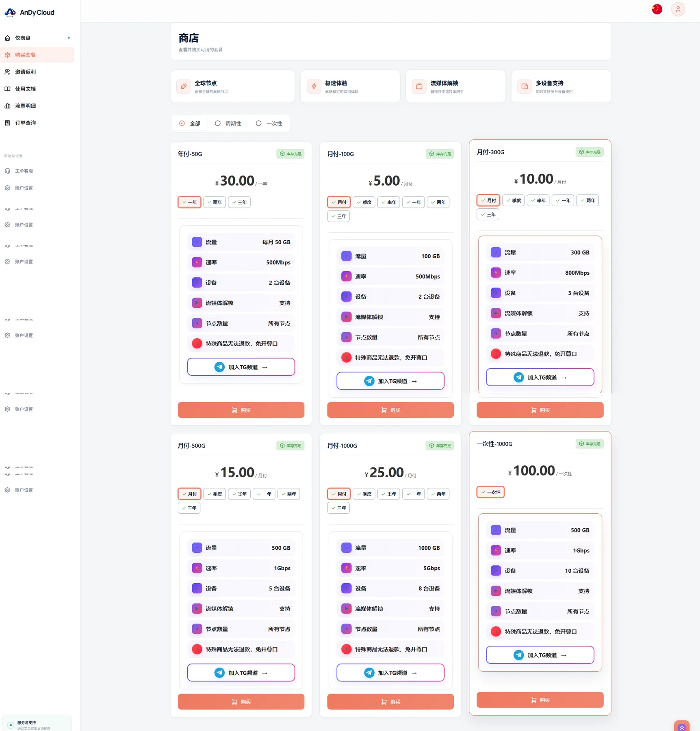This screenshot has height=731, width=700.
Task: Choose 一年 period on 月付-500G plan
Action: tap(264, 494)
